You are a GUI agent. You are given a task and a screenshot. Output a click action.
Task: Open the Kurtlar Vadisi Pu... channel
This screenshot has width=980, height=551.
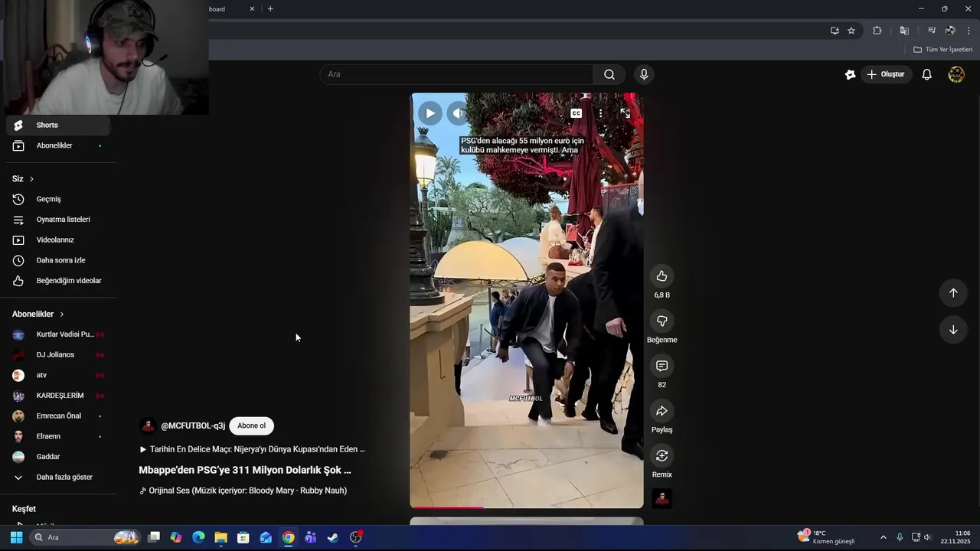tap(58, 334)
